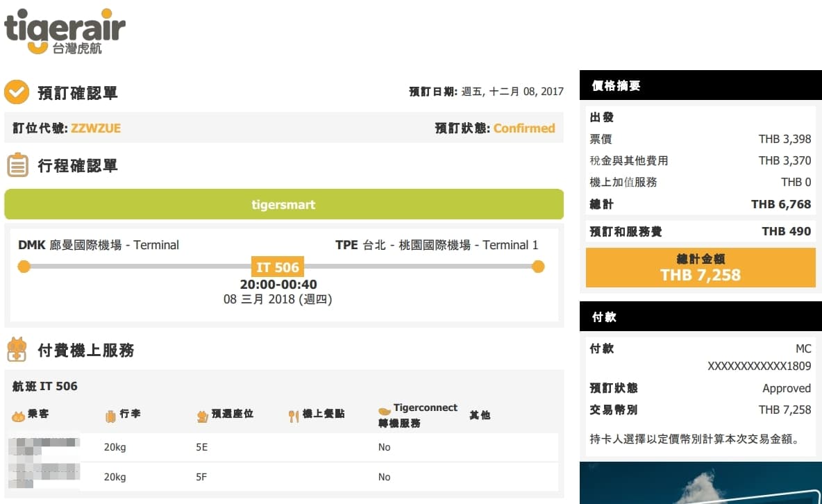Click the itinerary clipboard icon
Screen dimensions: 822x504
pos(18,165)
